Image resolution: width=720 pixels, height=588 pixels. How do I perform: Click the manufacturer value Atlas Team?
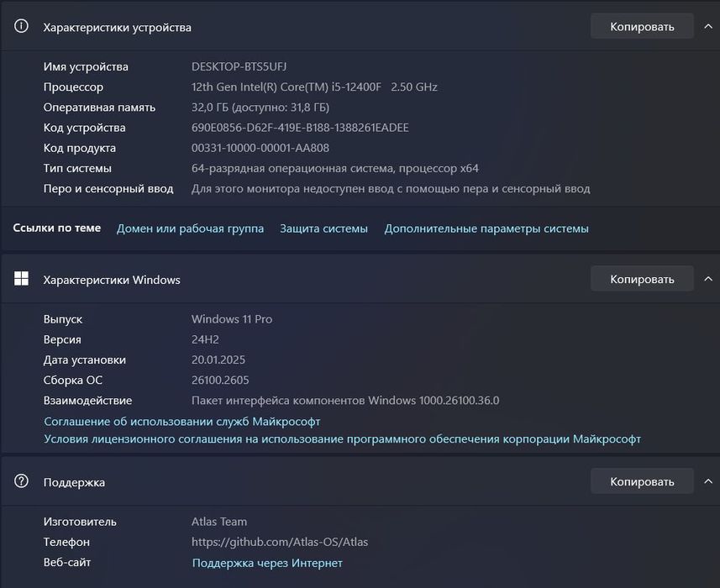[219, 522]
